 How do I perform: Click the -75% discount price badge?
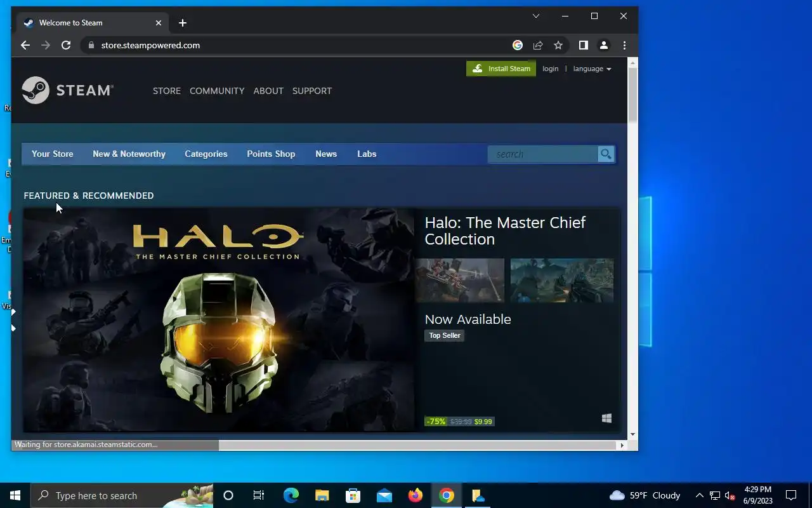point(436,422)
